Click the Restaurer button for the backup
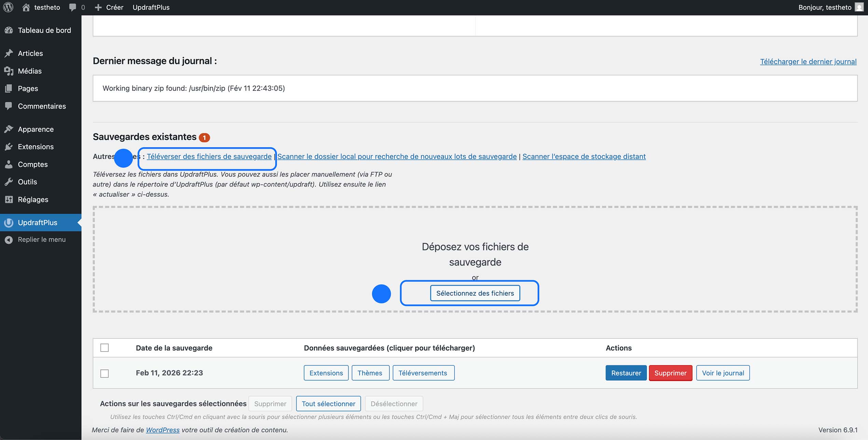This screenshot has width=868, height=440. (x=626, y=373)
